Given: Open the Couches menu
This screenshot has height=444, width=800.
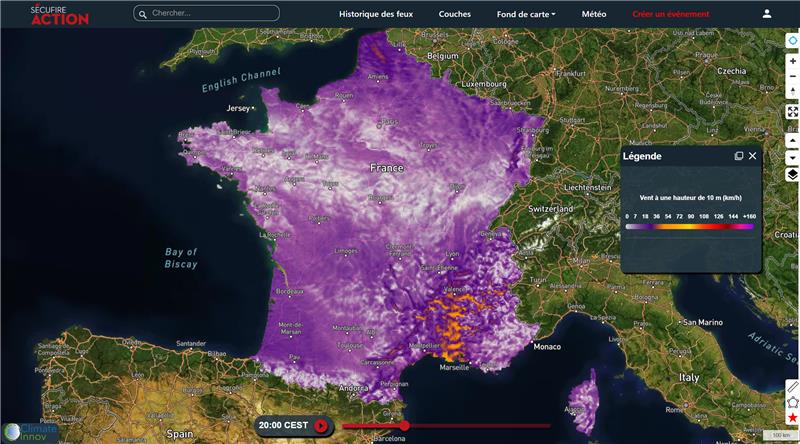Looking at the screenshot, I should pos(455,14).
